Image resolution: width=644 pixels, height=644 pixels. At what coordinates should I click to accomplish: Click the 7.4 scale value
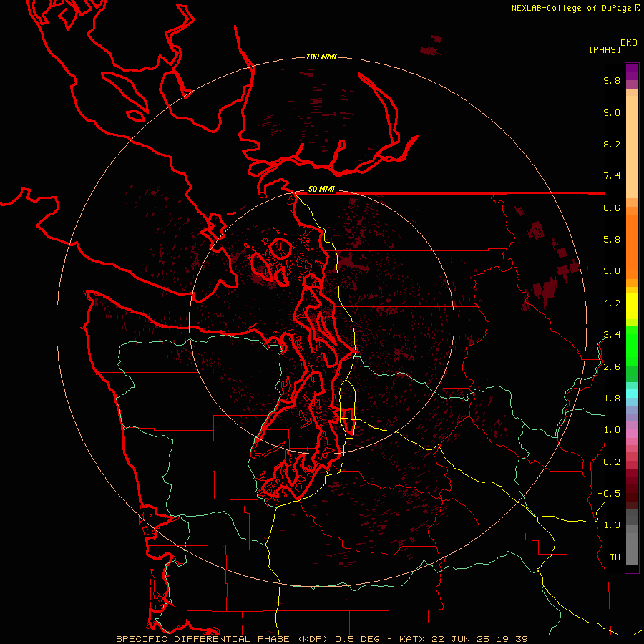[612, 176]
